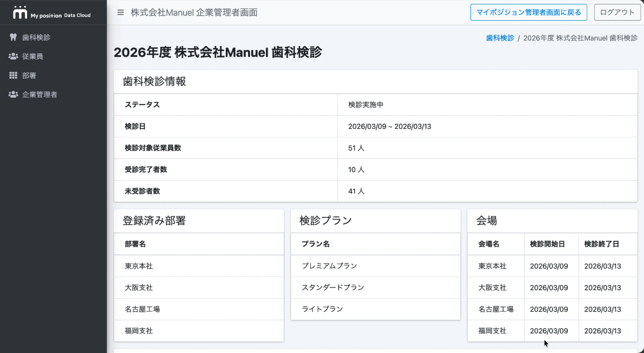644x353 pixels.
Task: Click the 歯科検診情報 card header
Action: pos(375,82)
